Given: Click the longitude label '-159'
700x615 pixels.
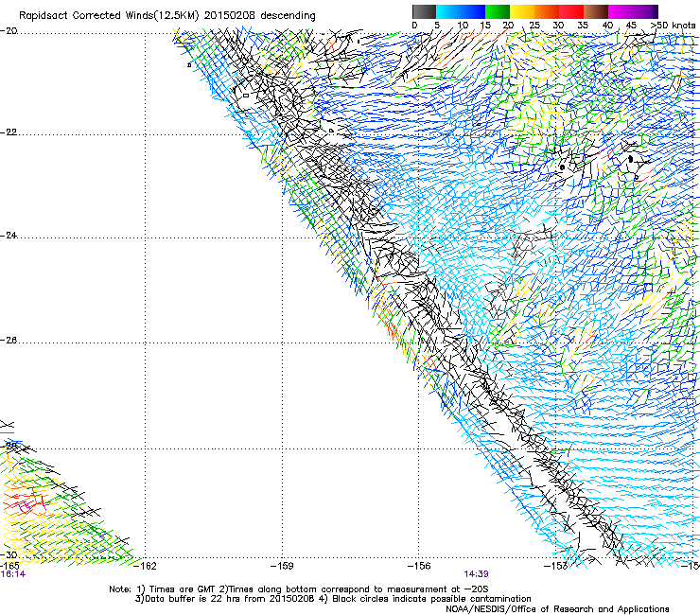Looking at the screenshot, I should tap(282, 566).
